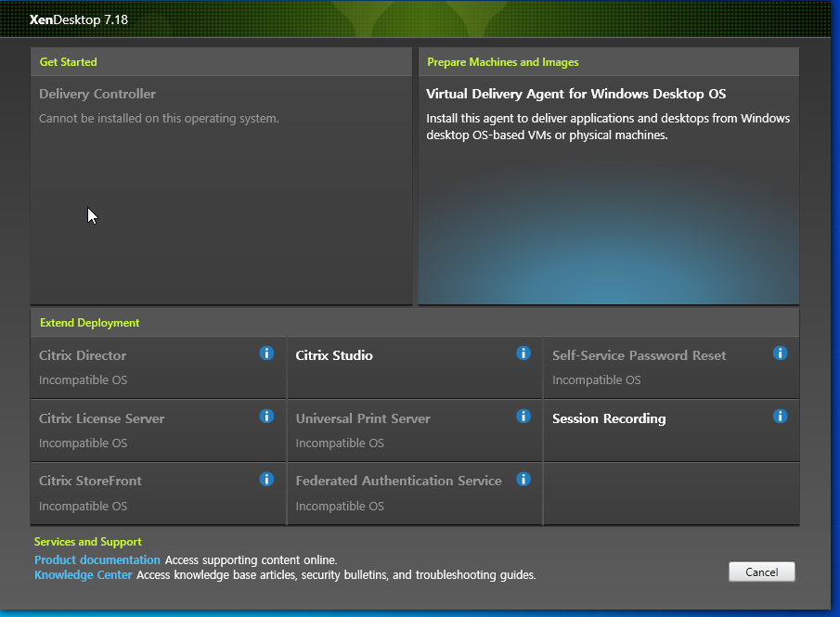The image size is (840, 617).
Task: Click the Cancel button
Action: [761, 572]
